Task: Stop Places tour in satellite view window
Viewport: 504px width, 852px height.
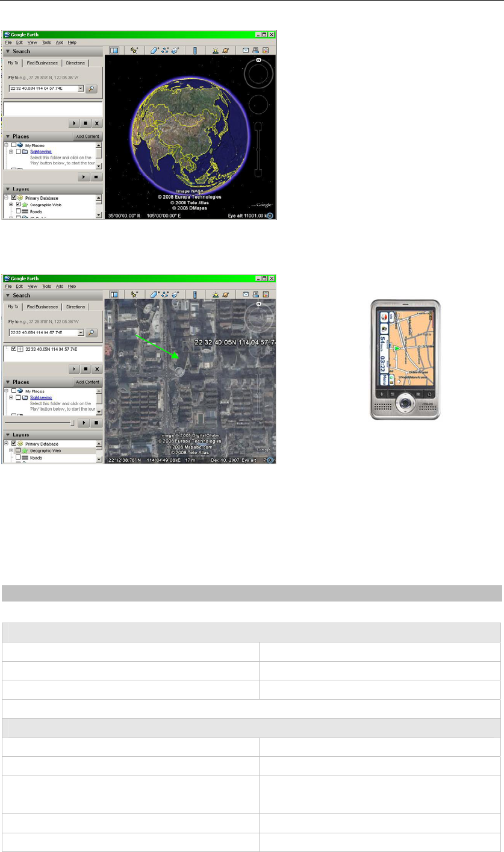Action: pyautogui.click(x=96, y=423)
